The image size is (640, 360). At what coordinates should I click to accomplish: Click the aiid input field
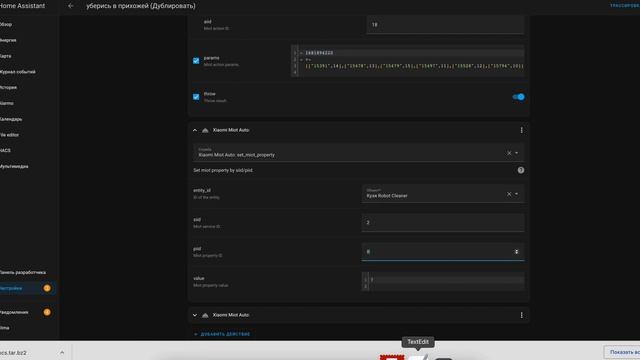pyautogui.click(x=445, y=25)
